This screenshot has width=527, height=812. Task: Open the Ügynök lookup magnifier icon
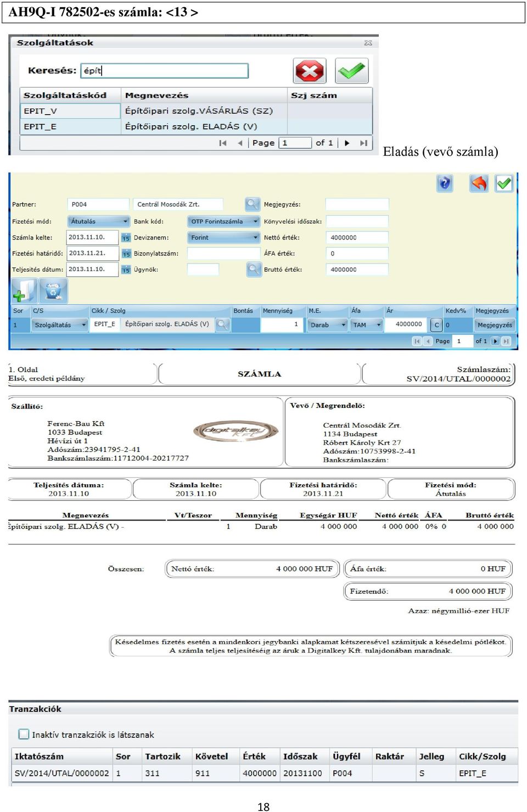[x=254, y=270]
